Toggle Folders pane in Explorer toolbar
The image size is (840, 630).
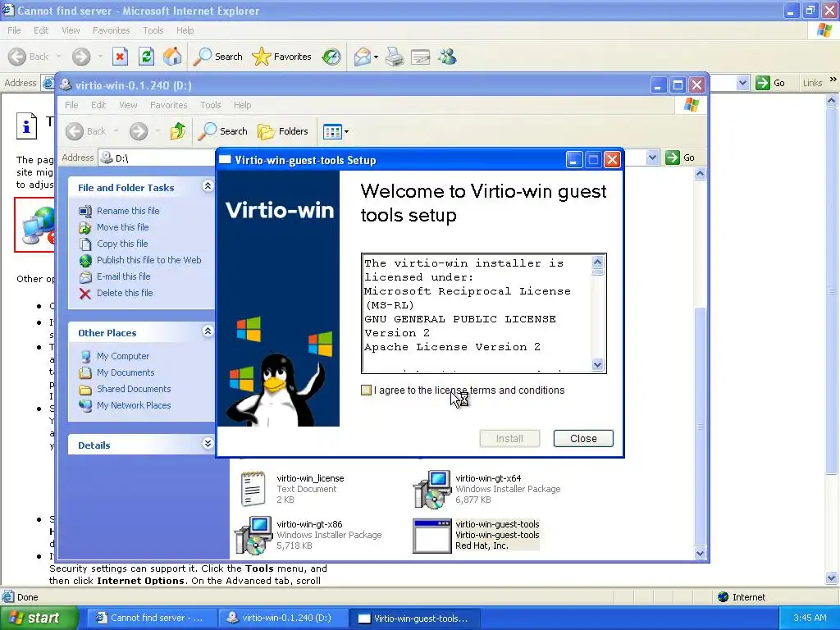click(x=283, y=131)
